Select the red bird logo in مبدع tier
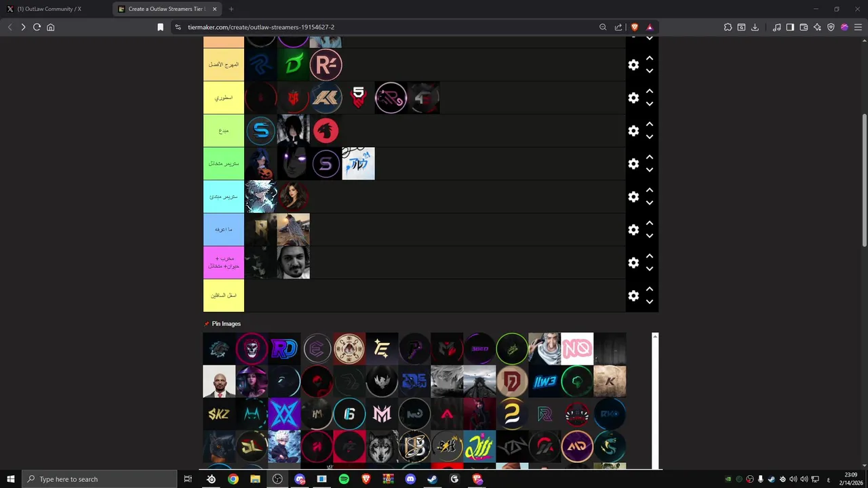Viewport: 868px width, 488px height. (x=325, y=131)
